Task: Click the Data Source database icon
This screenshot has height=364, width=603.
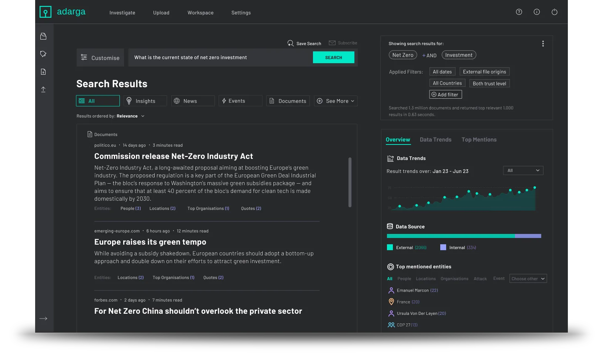Action: tap(390, 226)
